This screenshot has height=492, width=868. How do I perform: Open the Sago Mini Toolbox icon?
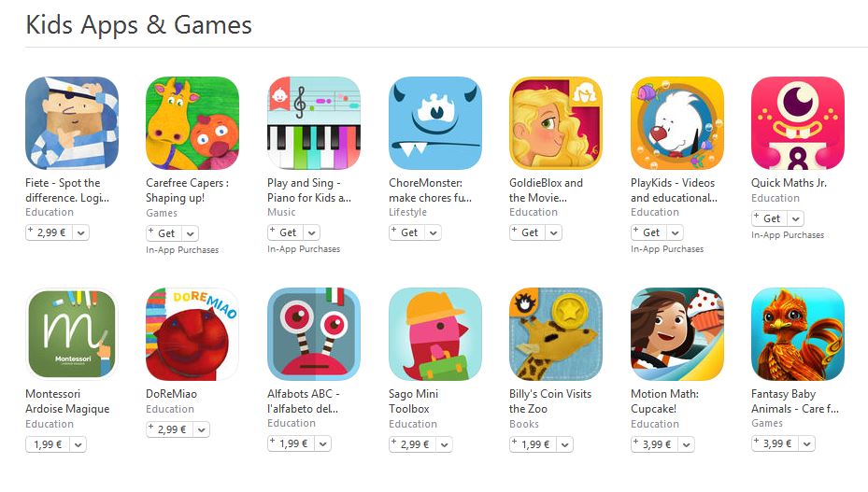pos(435,333)
